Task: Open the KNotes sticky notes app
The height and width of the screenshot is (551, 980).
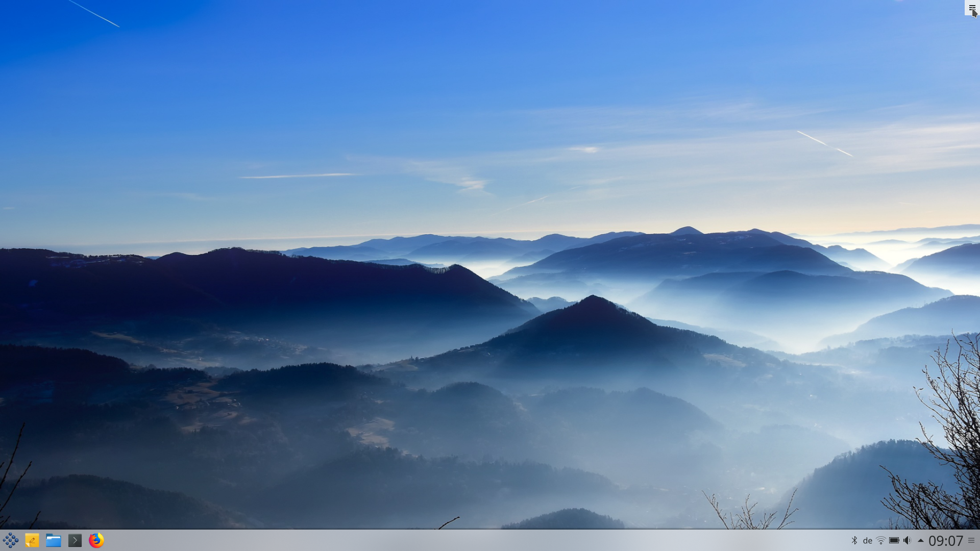Action: (x=32, y=540)
